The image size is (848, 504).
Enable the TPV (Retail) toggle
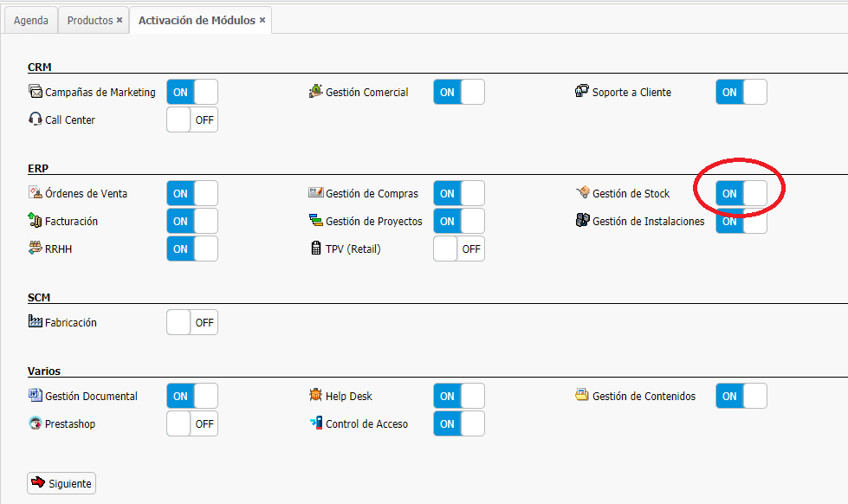459,249
